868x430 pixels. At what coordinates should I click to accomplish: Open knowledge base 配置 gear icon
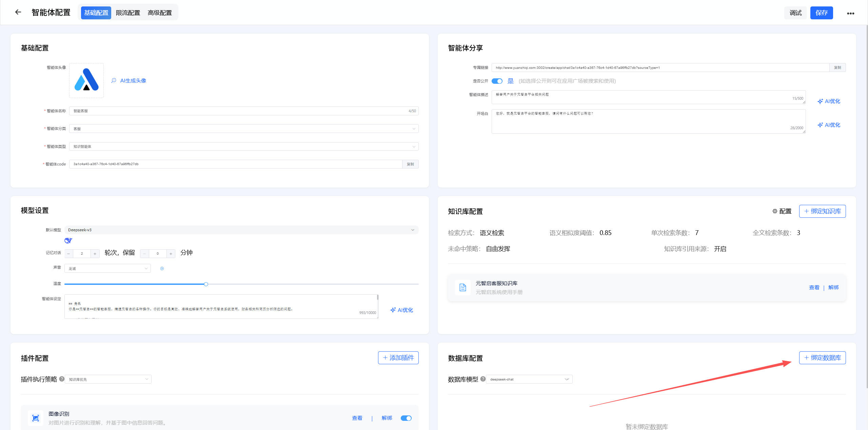click(775, 211)
